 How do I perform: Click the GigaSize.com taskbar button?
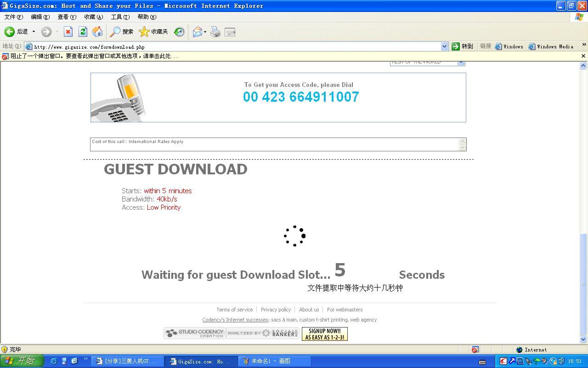click(201, 361)
